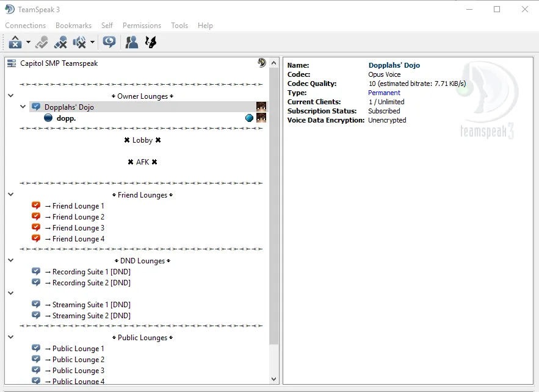Click the blue Permanent type link
Screen dimensions: 539x392
tap(384, 93)
